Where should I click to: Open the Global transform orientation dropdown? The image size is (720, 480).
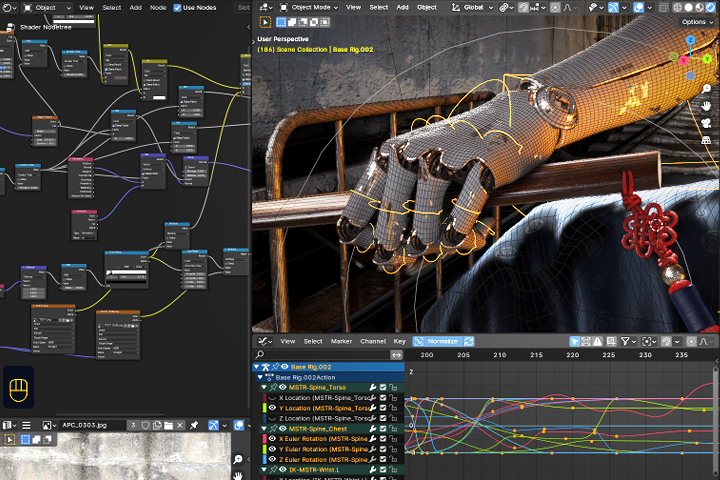pos(472,7)
